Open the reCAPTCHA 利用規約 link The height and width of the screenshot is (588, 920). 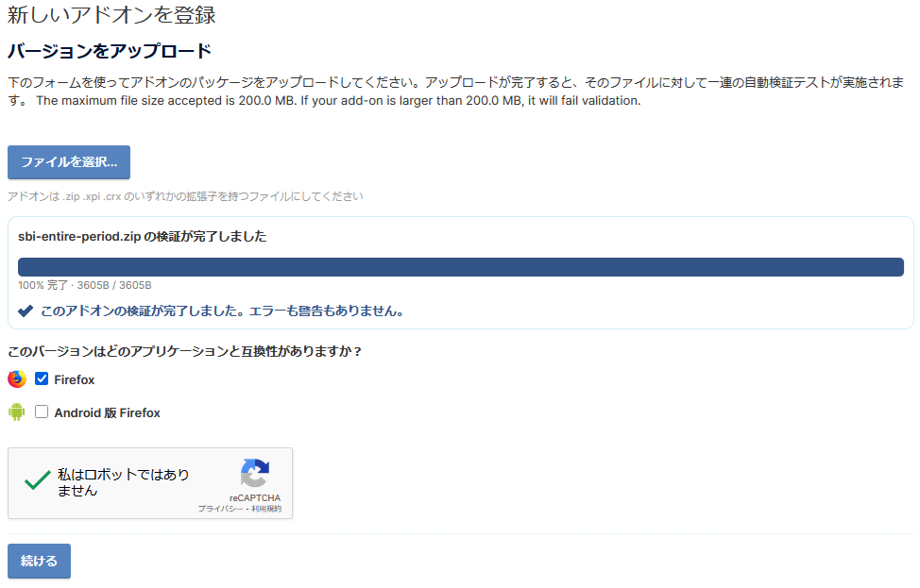265,509
